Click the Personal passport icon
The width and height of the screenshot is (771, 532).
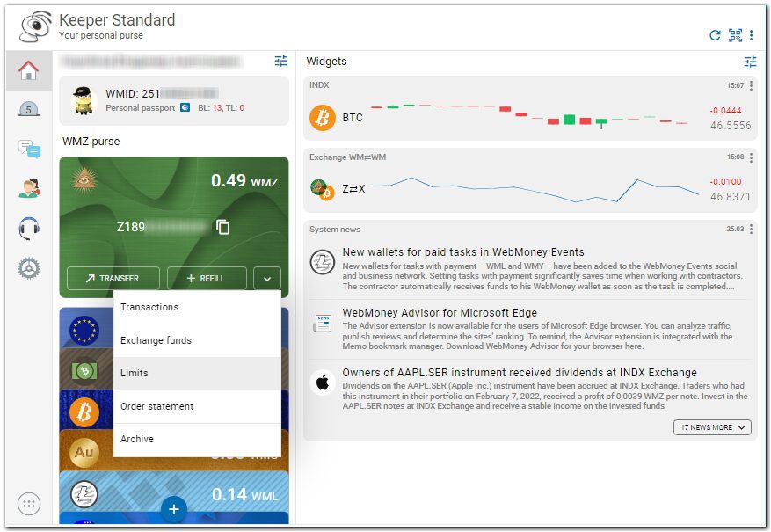tap(185, 107)
